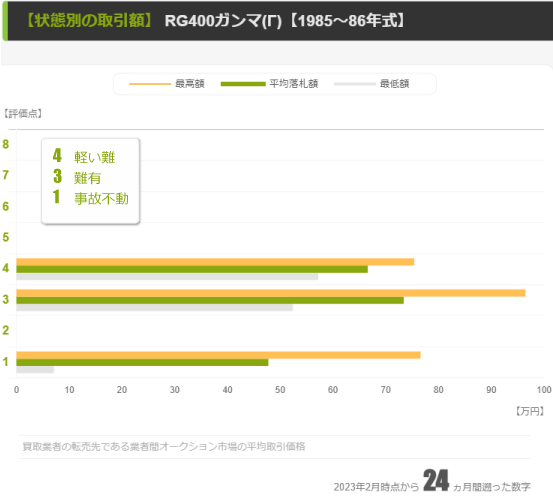Click y-axis grade label 7
This screenshot has width=553, height=503.
(x=6, y=175)
